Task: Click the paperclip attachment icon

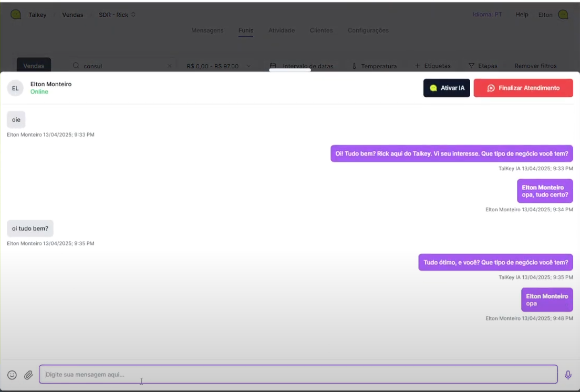Action: (x=28, y=375)
